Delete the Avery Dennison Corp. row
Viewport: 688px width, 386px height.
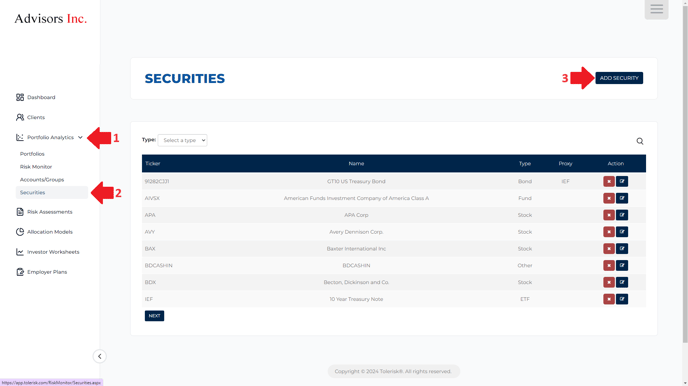[609, 232]
